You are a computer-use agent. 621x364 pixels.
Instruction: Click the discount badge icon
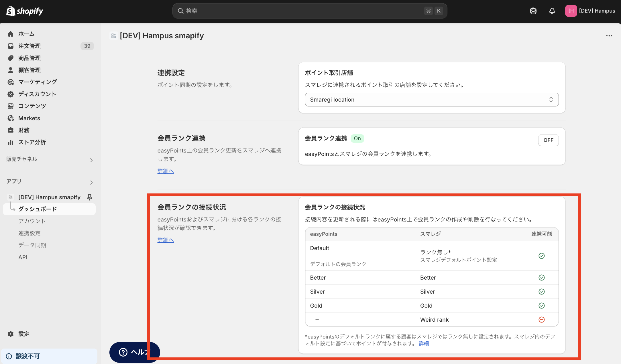pyautogui.click(x=11, y=94)
